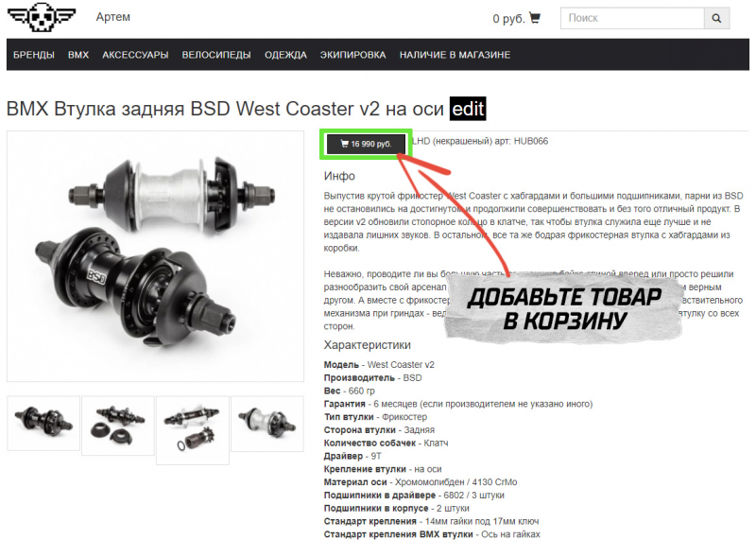Image resolution: width=756 pixels, height=557 pixels.
Task: Add item with 16 990 руб. button
Action: click(x=366, y=144)
